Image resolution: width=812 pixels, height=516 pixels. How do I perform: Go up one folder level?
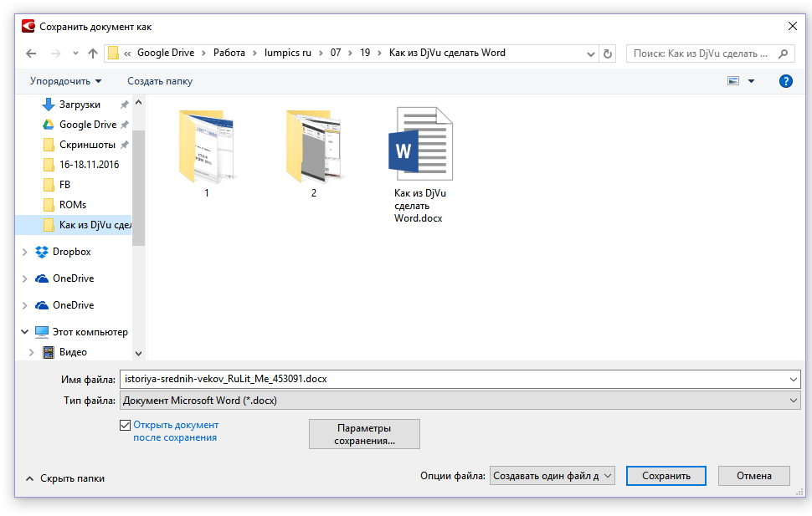pyautogui.click(x=93, y=54)
